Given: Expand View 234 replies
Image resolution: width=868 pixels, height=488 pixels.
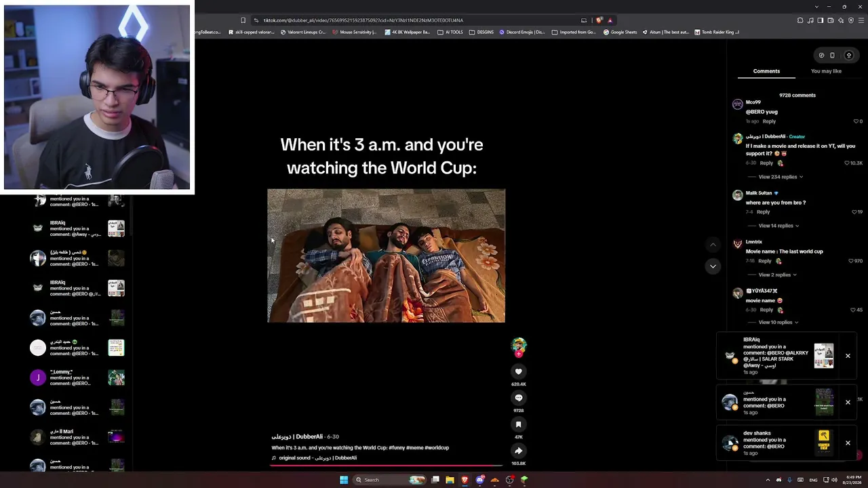Looking at the screenshot, I should point(781,177).
